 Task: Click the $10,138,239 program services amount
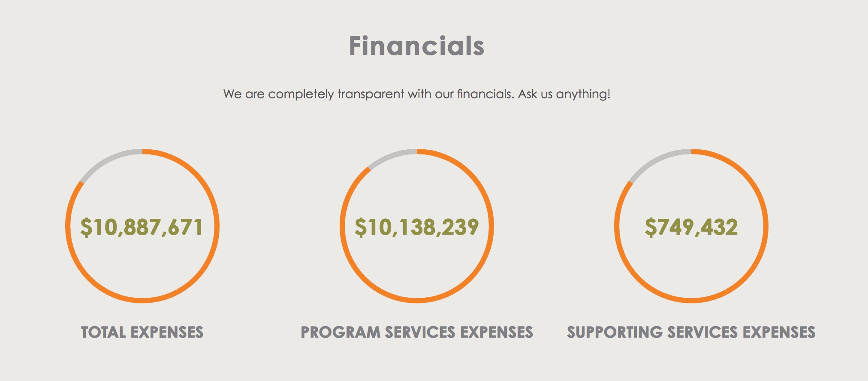point(416,227)
